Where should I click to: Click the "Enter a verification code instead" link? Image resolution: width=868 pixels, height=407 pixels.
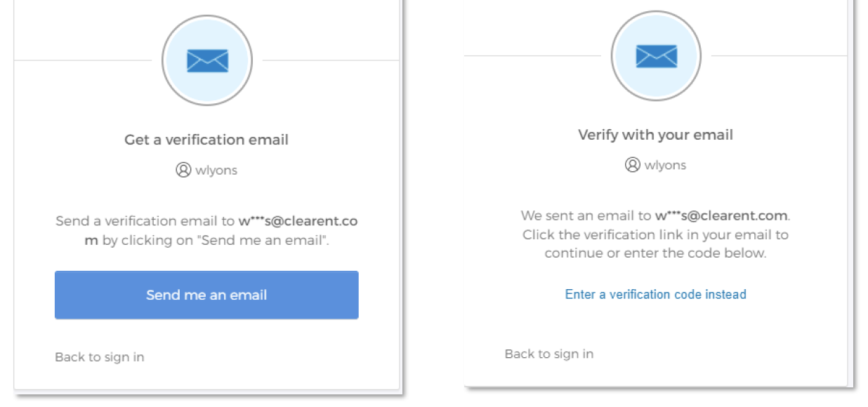tap(655, 294)
